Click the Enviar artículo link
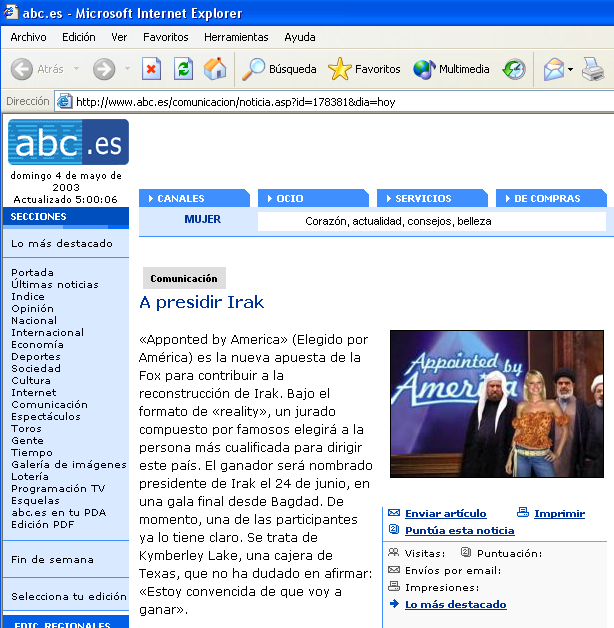The height and width of the screenshot is (628, 614). pos(446,513)
